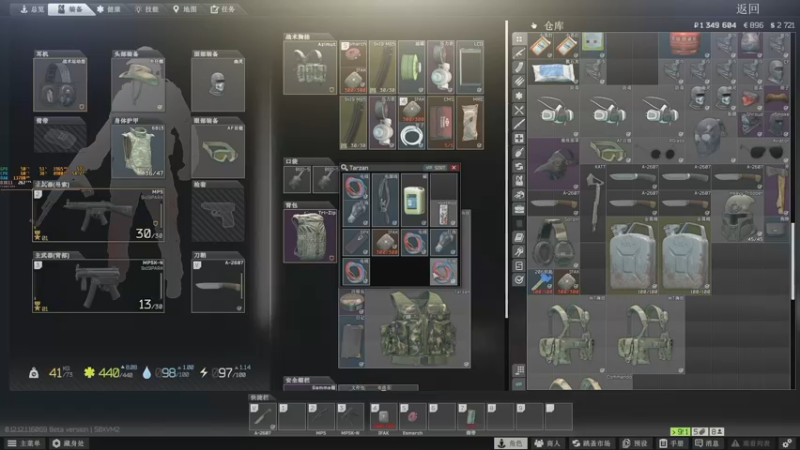Select the Esmarch tourniquet in the rig
Image resolution: width=800 pixels, height=450 pixels.
pos(354,54)
